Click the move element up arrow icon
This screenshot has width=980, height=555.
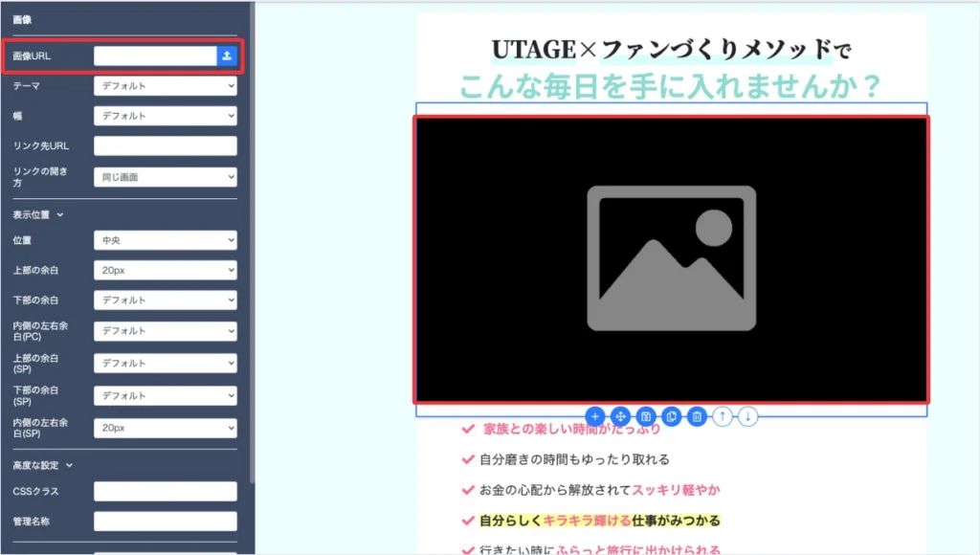pos(723,416)
